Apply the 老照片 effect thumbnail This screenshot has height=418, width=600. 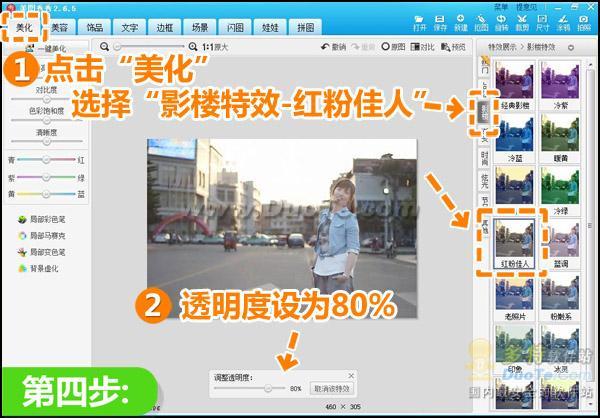514,297
